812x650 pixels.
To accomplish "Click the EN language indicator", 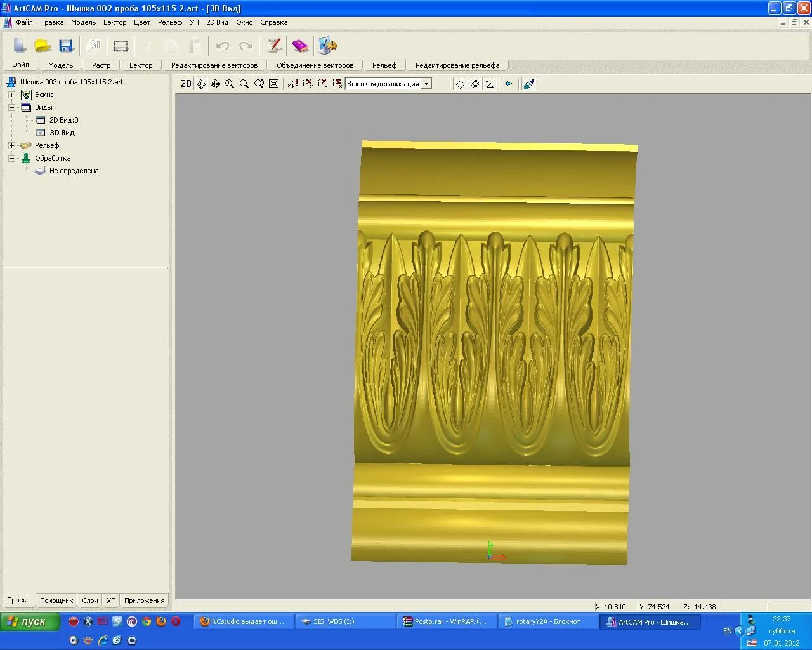I will pos(727,631).
